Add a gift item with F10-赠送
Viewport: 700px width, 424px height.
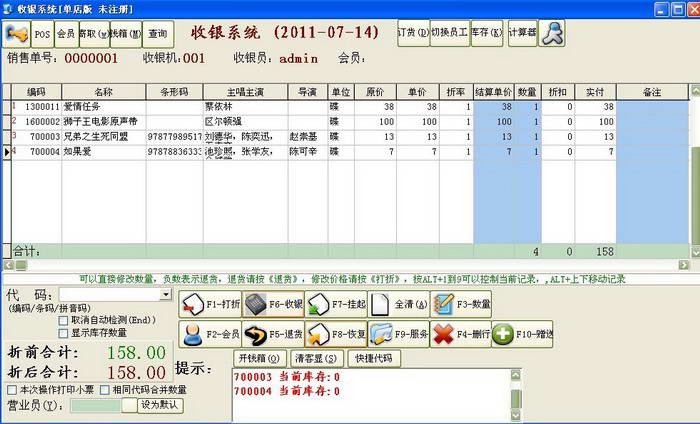point(522,334)
